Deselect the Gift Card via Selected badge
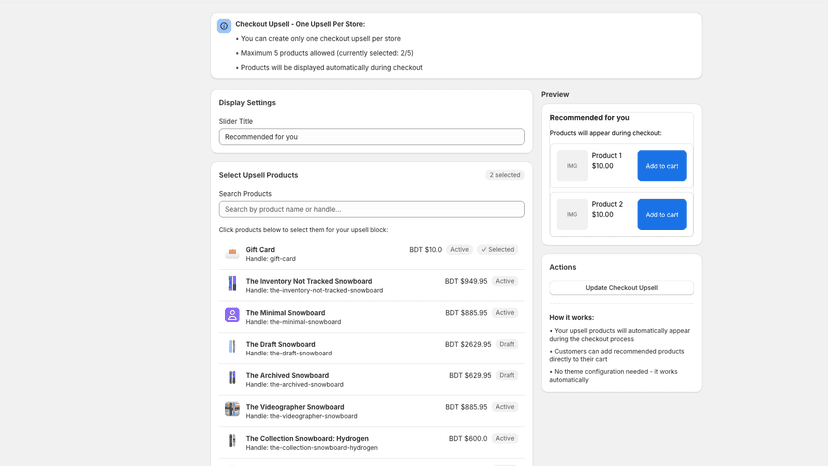 pyautogui.click(x=497, y=249)
